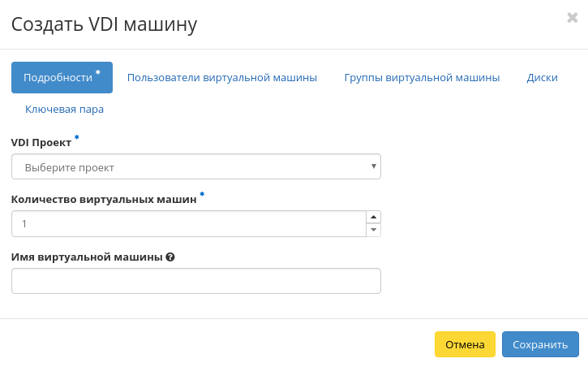Click the VDI Проект field label
Image resolution: width=588 pixels, height=367 pixels.
pyautogui.click(x=41, y=142)
